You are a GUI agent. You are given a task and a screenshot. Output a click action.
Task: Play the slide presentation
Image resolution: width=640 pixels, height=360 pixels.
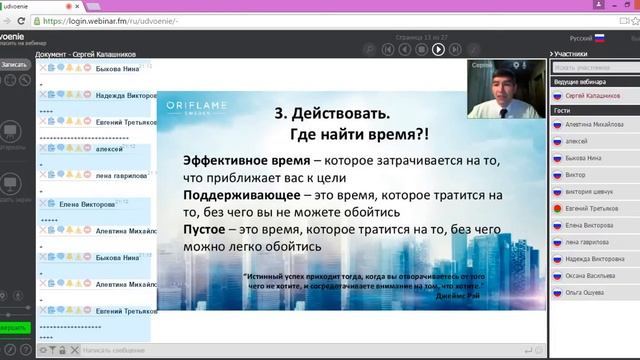click(438, 49)
